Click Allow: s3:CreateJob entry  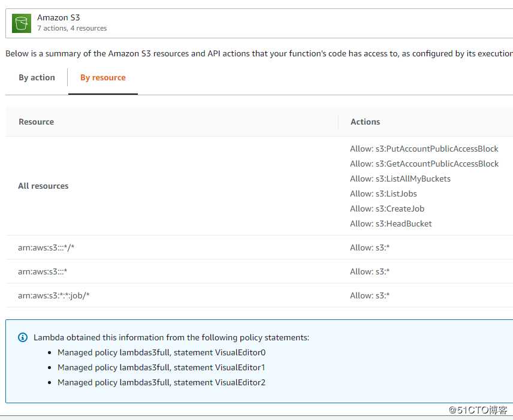click(387, 209)
